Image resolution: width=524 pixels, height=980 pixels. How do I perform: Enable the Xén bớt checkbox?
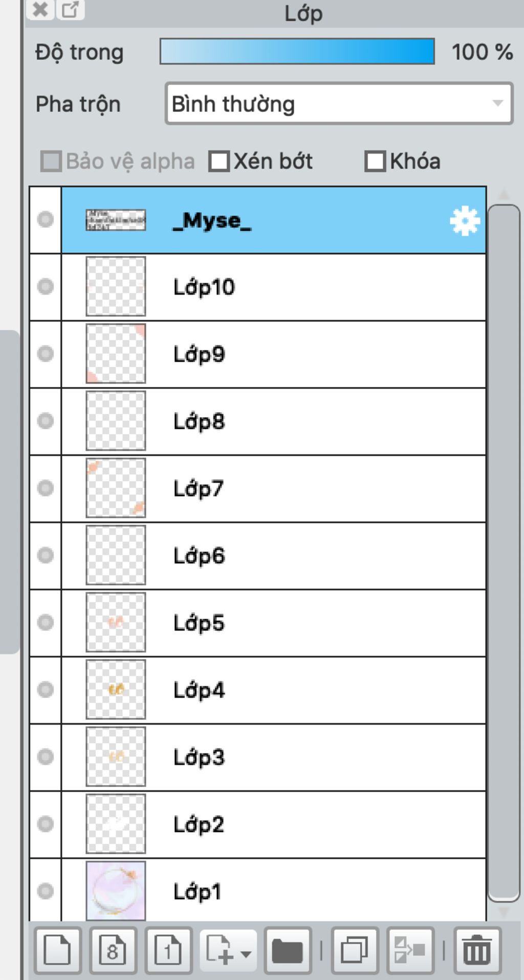pyautogui.click(x=219, y=161)
